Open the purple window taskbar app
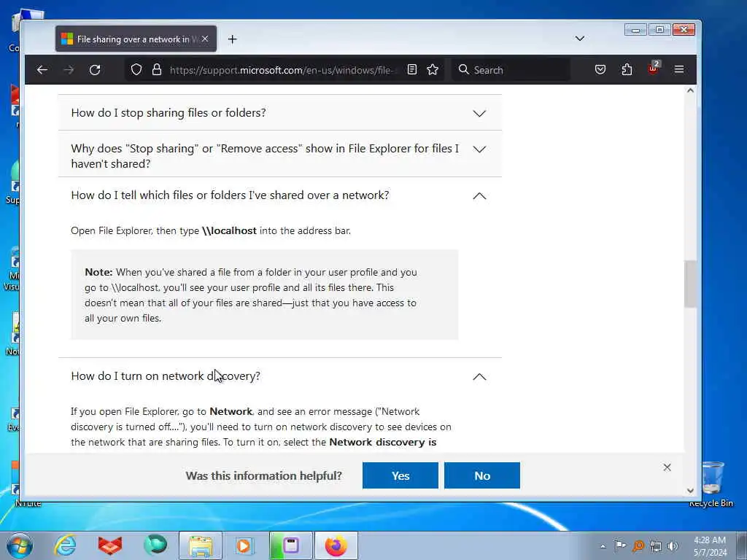Image resolution: width=747 pixels, height=560 pixels. [x=290, y=545]
